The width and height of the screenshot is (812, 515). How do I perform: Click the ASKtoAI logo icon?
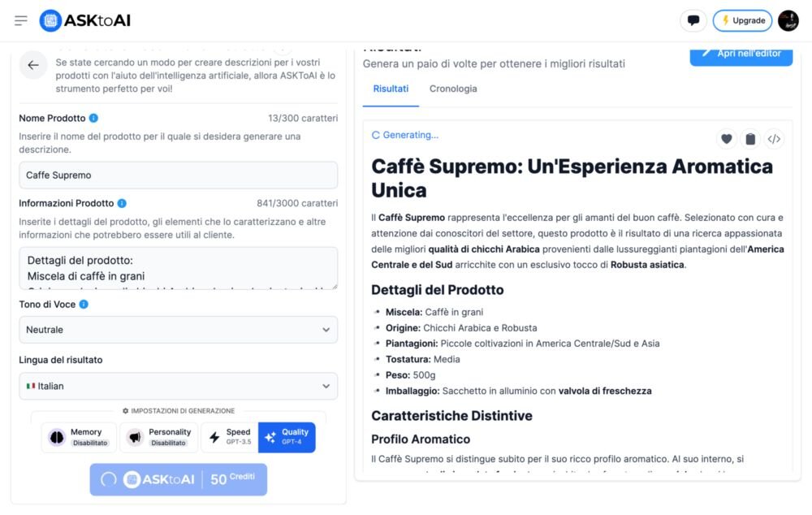[x=50, y=20]
